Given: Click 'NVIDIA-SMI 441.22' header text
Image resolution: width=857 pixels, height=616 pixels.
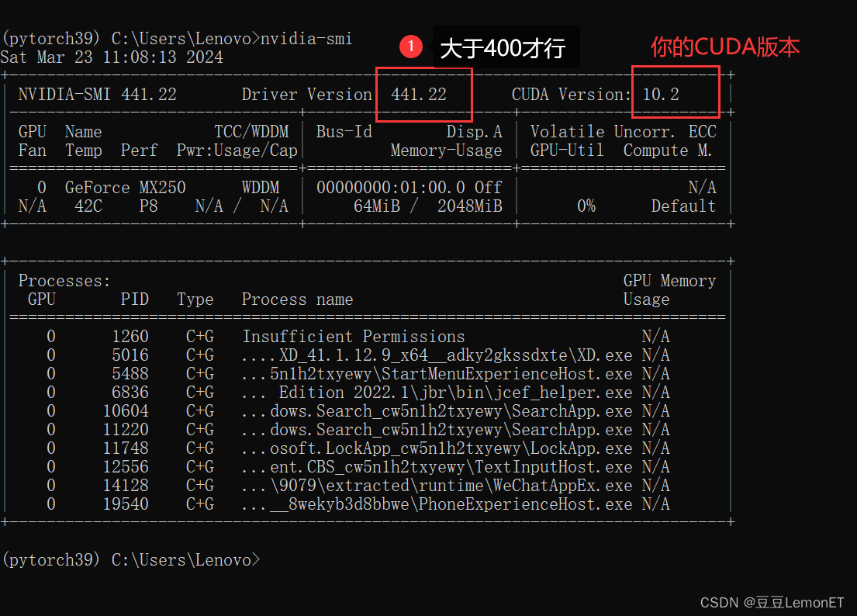Looking at the screenshot, I should (97, 95).
